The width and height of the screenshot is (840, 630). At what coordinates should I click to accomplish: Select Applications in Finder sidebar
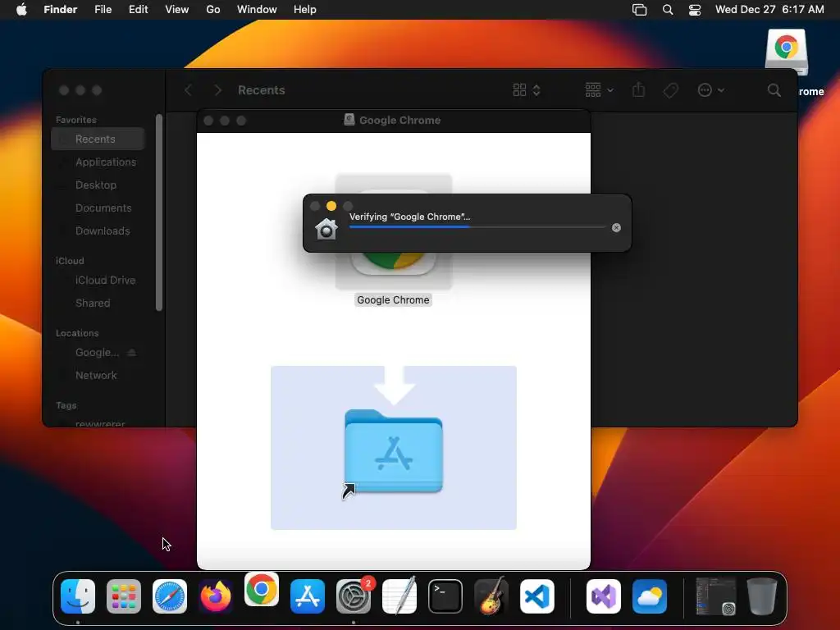point(106,162)
